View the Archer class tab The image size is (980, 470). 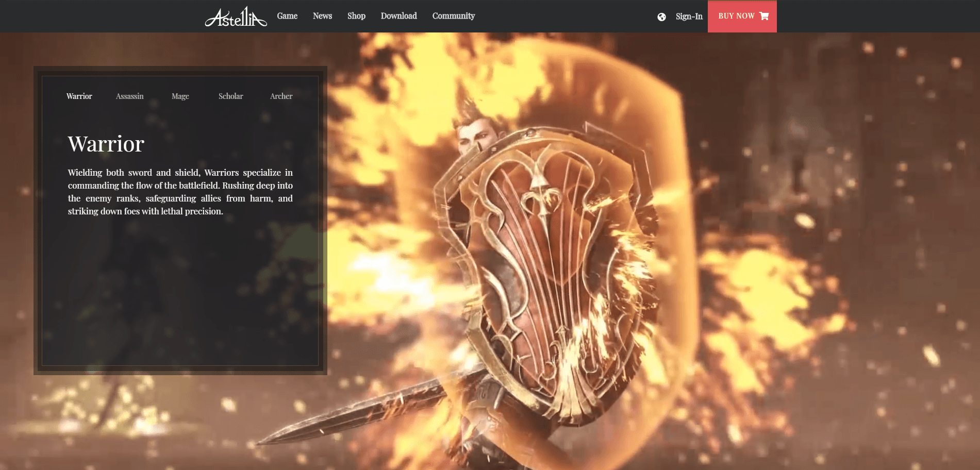pos(281,96)
